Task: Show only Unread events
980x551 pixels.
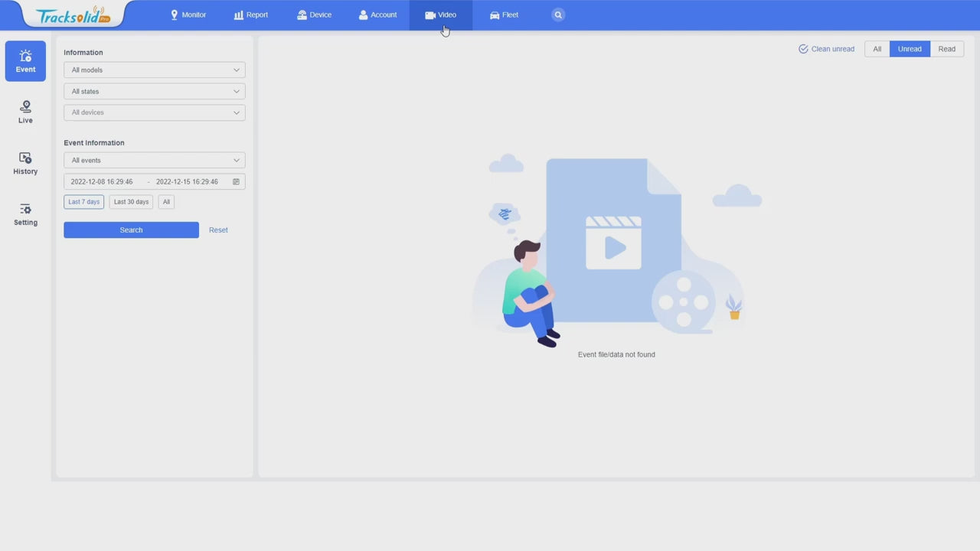Action: [910, 49]
